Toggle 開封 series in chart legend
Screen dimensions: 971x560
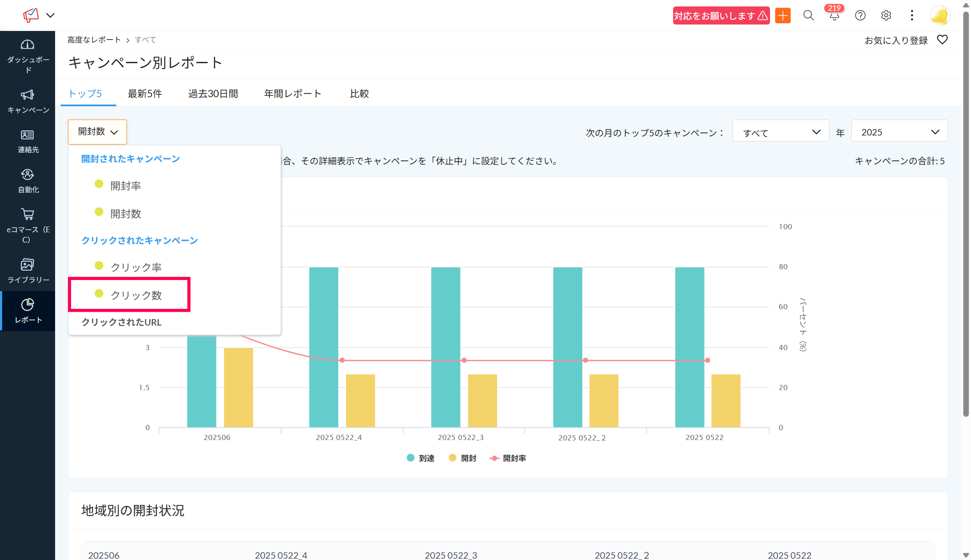click(x=463, y=458)
